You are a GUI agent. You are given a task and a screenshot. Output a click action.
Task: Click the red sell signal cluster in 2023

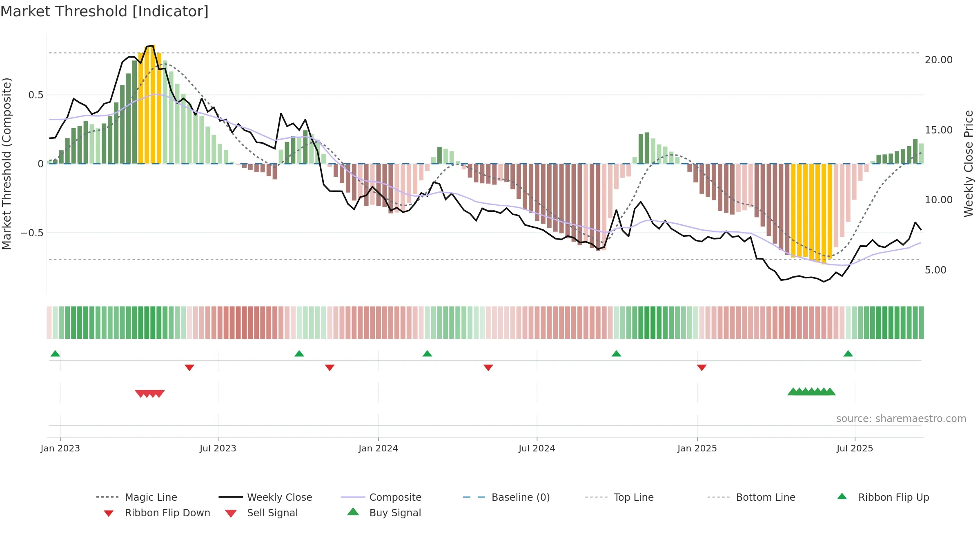[150, 393]
